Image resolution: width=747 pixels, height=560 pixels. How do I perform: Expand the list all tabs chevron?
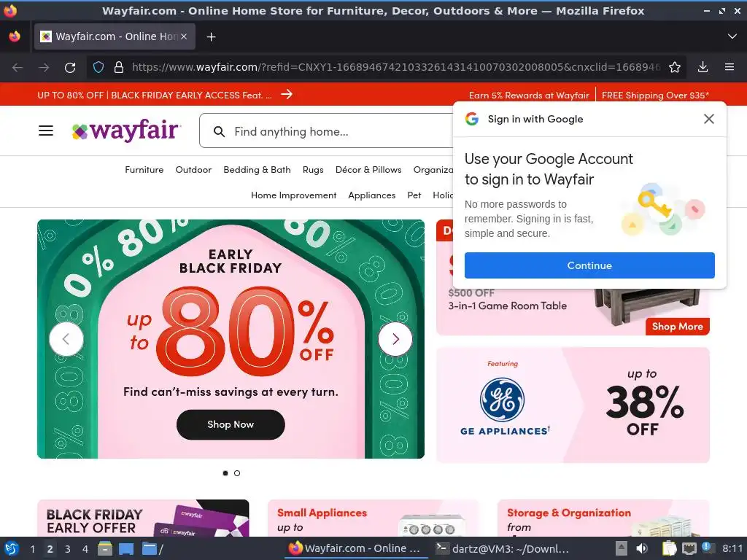click(x=732, y=36)
